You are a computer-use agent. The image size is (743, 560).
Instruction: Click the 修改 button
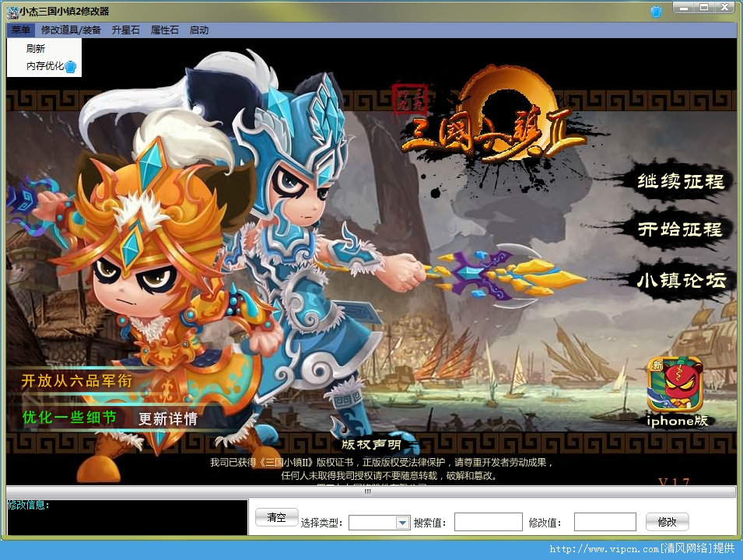pyautogui.click(x=668, y=522)
